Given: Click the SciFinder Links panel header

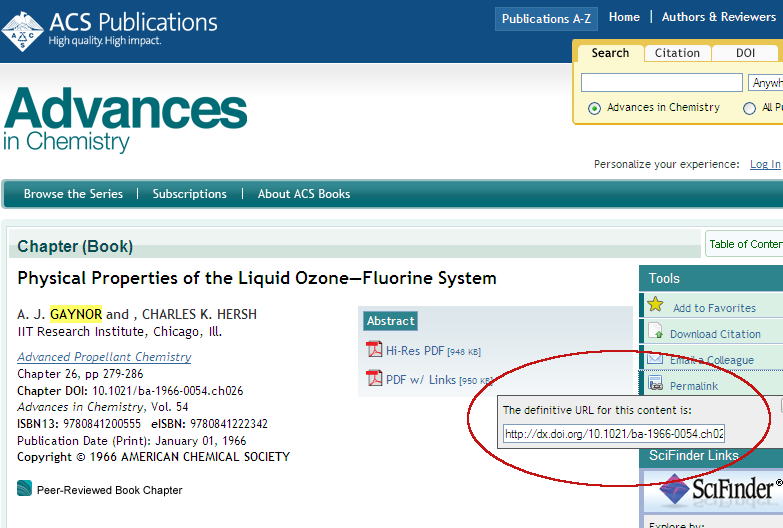Looking at the screenshot, I should 711,456.
